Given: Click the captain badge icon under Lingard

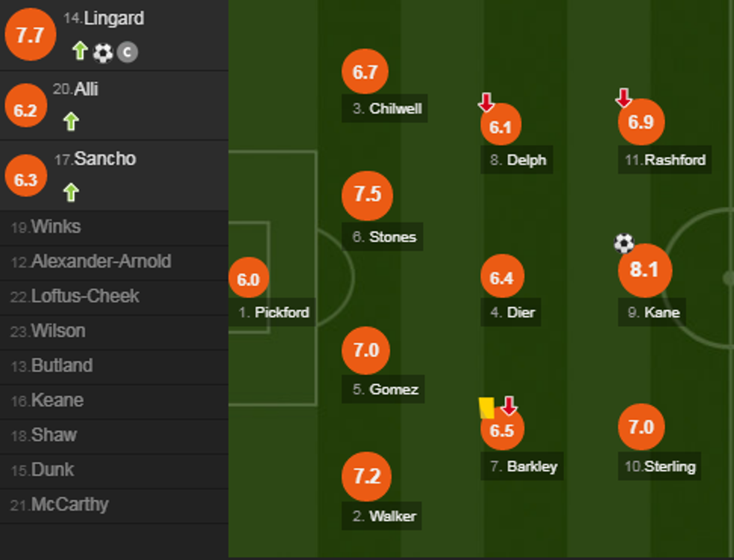Looking at the screenshot, I should coord(127,52).
